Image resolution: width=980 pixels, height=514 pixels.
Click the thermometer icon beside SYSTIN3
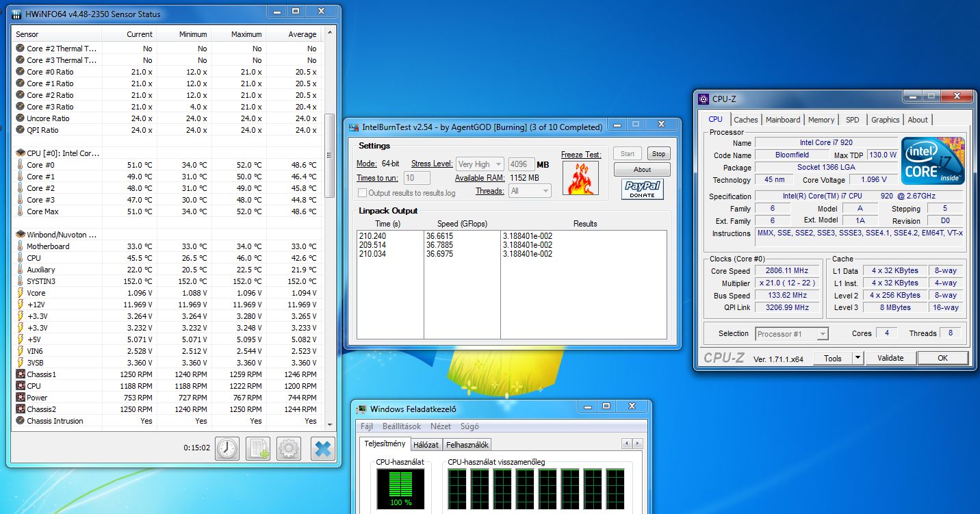[x=20, y=281]
